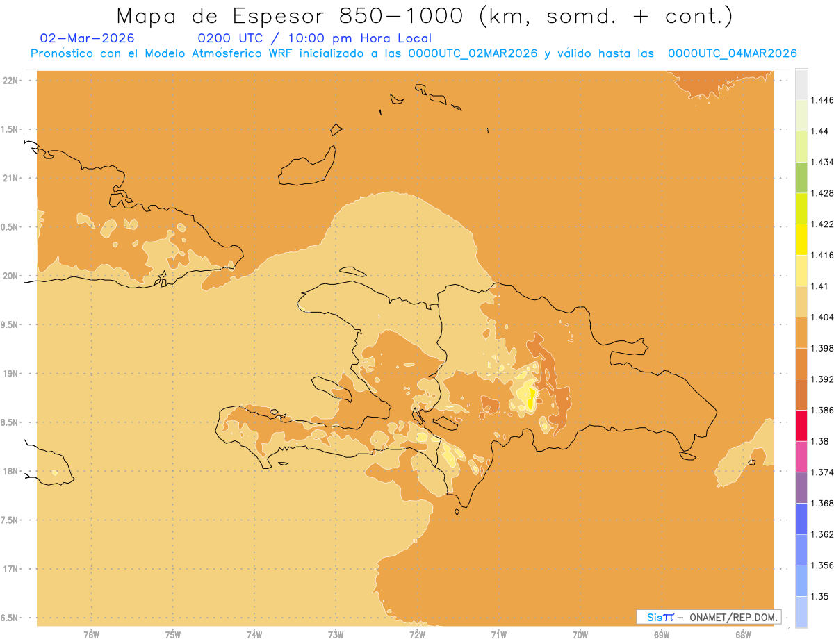
Task: Click the '73W' longitude label
Action: click(336, 635)
